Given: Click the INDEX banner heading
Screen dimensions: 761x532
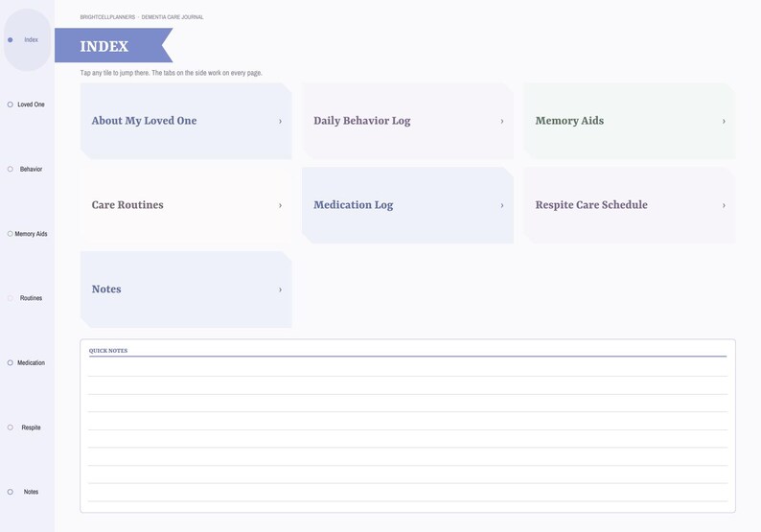Looking at the screenshot, I should click(104, 46).
